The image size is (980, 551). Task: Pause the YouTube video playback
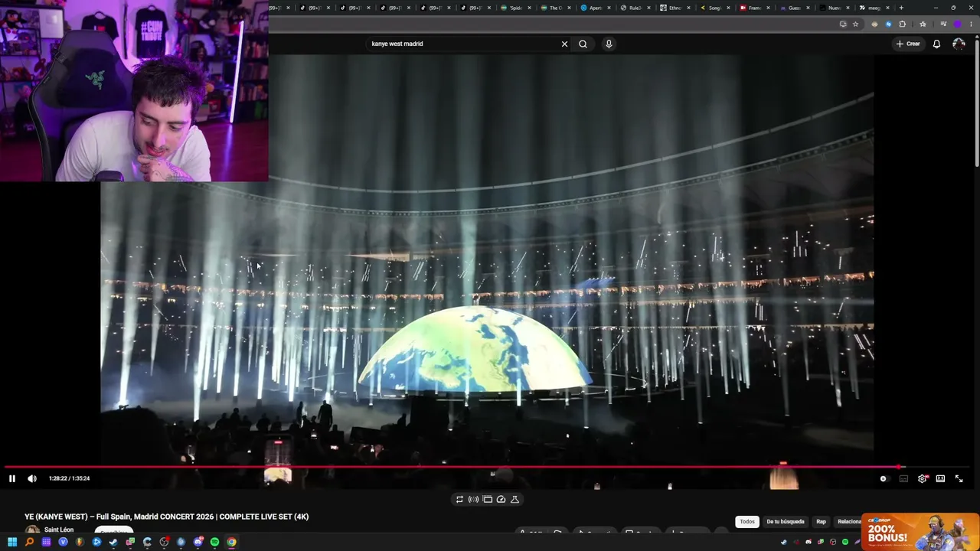coord(12,478)
